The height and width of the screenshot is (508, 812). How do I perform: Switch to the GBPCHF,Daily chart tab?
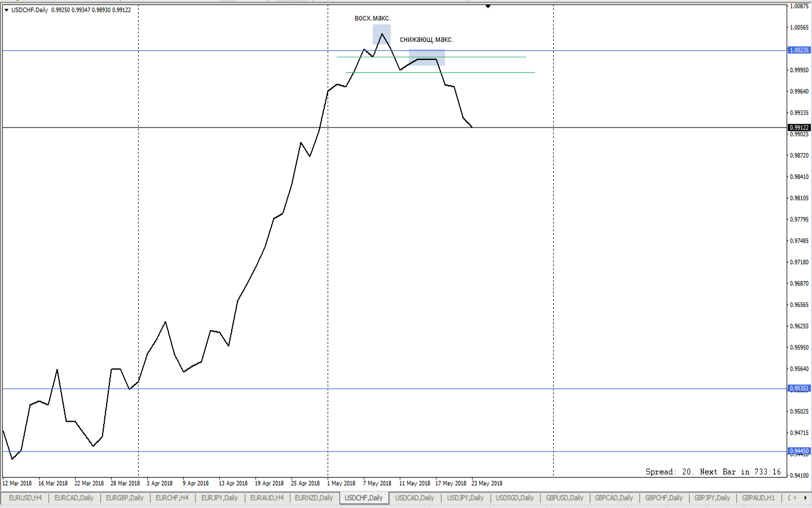click(x=664, y=498)
